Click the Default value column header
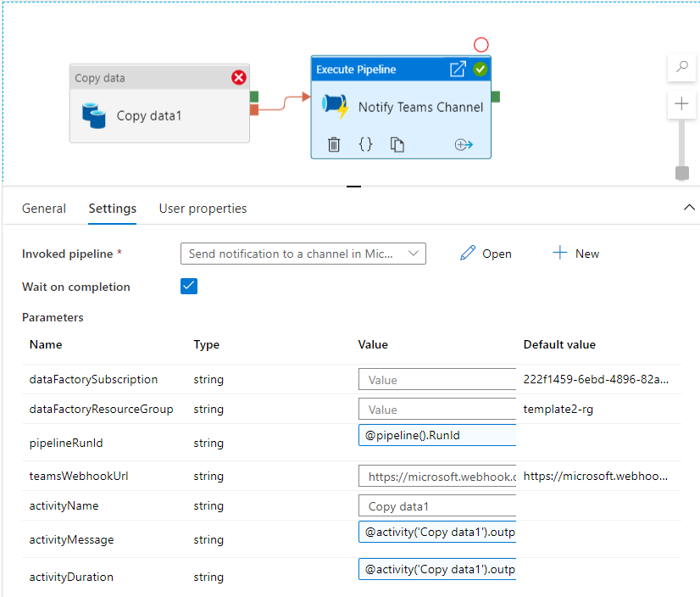Viewport: 700px width, 597px height. pyautogui.click(x=559, y=344)
